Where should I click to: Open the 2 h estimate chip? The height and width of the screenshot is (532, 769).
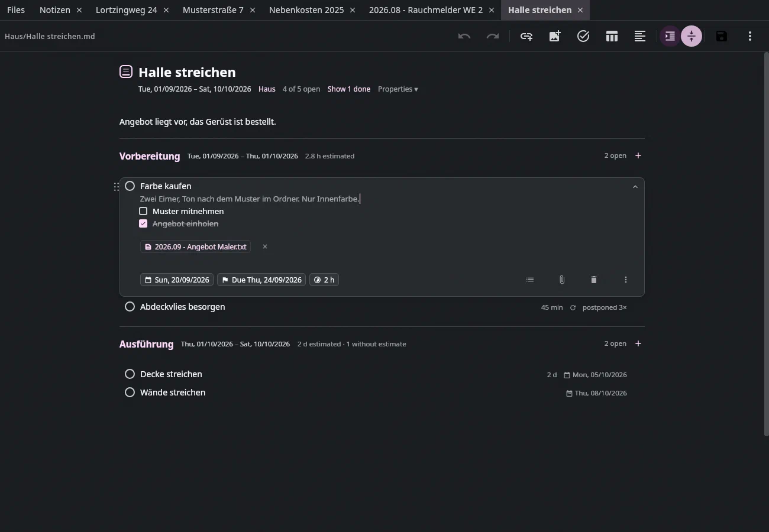[x=324, y=280]
